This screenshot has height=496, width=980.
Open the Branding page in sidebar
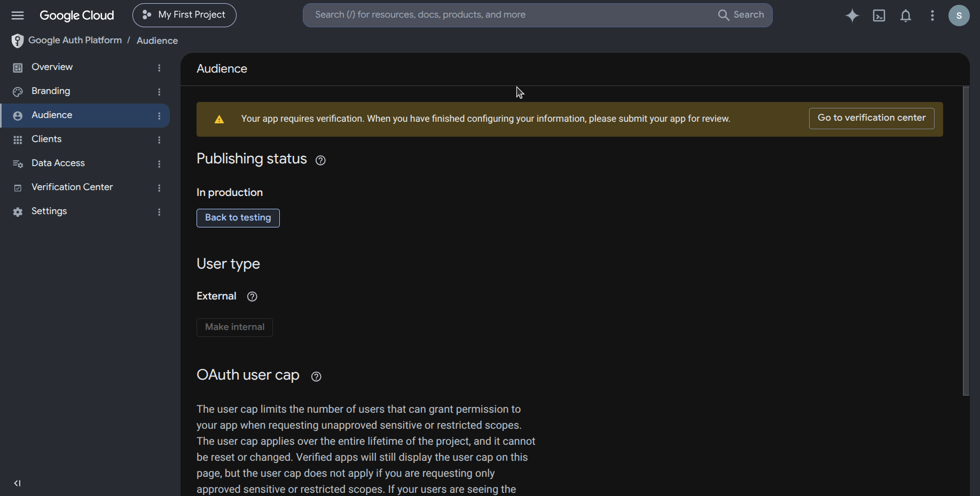pyautogui.click(x=85, y=91)
